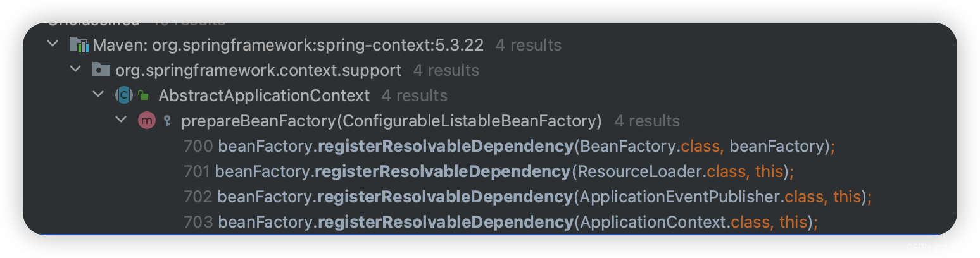This screenshot has width=980, height=258.
Task: Click the Maven library icon
Action: click(79, 45)
